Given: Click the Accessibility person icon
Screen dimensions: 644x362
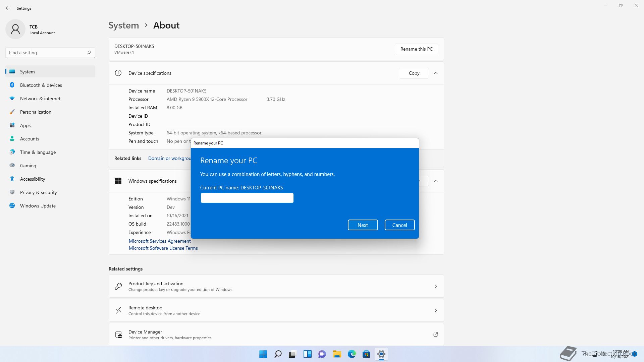Looking at the screenshot, I should coord(12,179).
